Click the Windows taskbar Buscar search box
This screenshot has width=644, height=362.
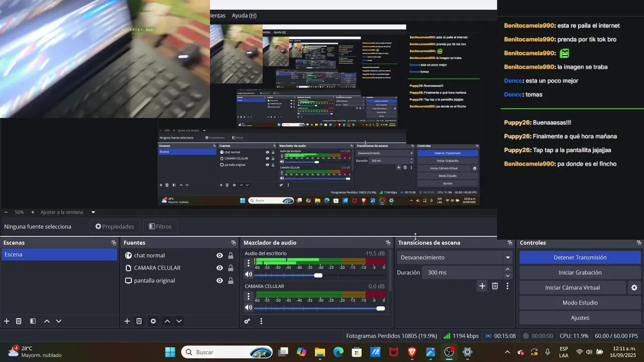227,352
